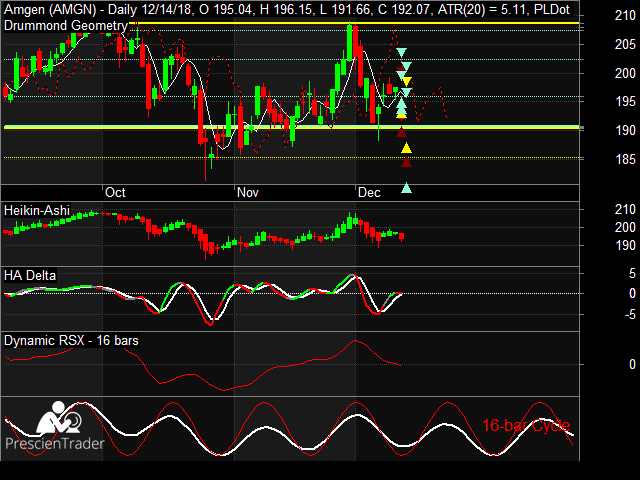Image resolution: width=640 pixels, height=480 pixels.
Task: Click the 185 price label on main chart axis
Action: tap(625, 159)
